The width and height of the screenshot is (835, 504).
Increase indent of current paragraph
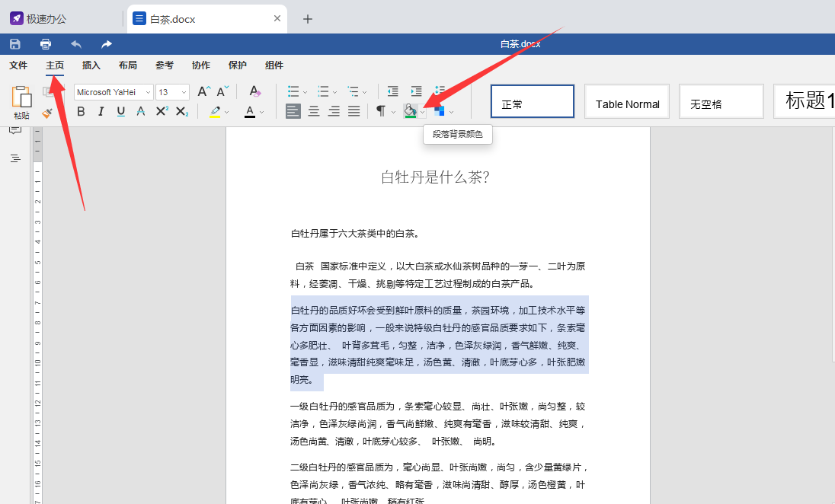click(x=415, y=91)
